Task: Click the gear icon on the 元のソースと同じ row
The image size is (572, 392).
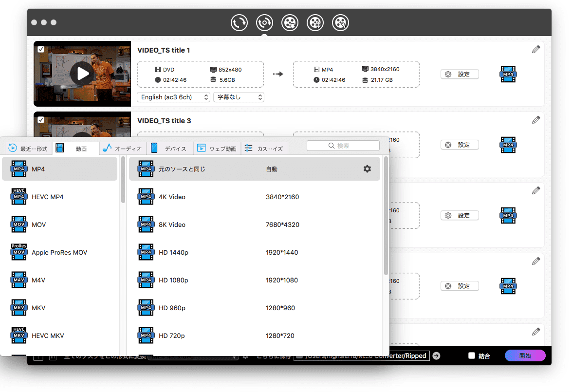Action: (367, 169)
